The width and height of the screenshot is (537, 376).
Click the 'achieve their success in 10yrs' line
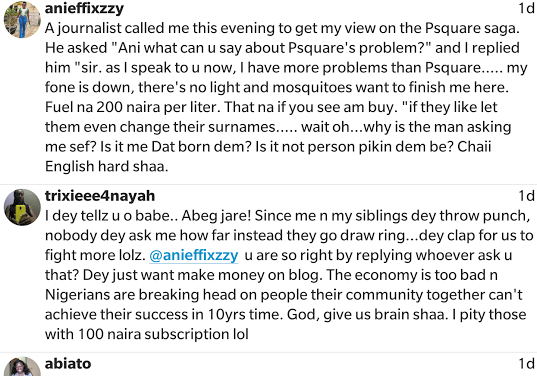point(285,315)
